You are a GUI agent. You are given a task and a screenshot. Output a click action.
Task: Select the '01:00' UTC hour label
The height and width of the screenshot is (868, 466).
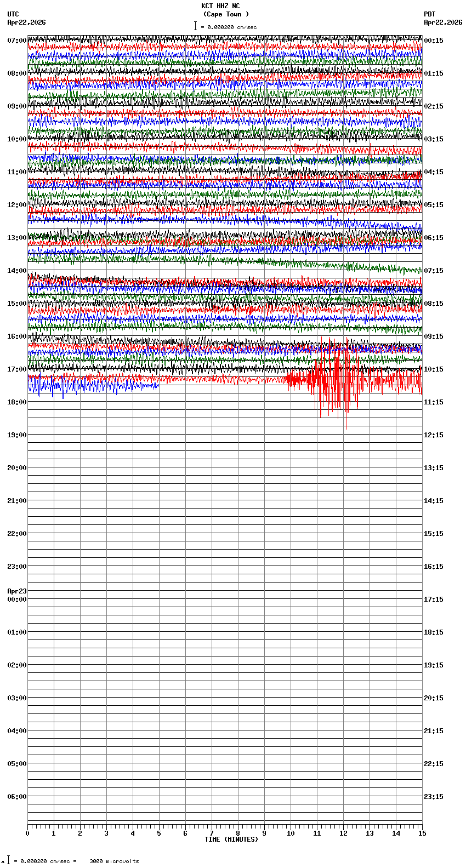[17, 632]
